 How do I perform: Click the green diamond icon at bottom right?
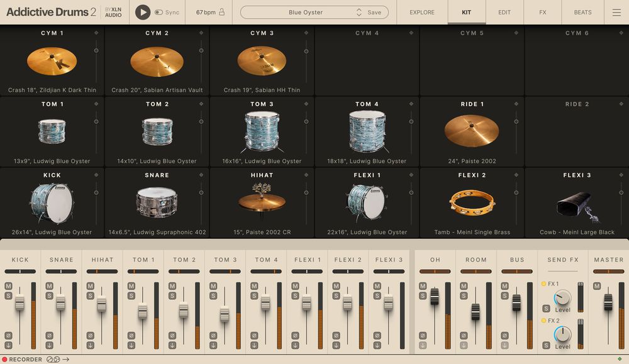click(x=619, y=358)
